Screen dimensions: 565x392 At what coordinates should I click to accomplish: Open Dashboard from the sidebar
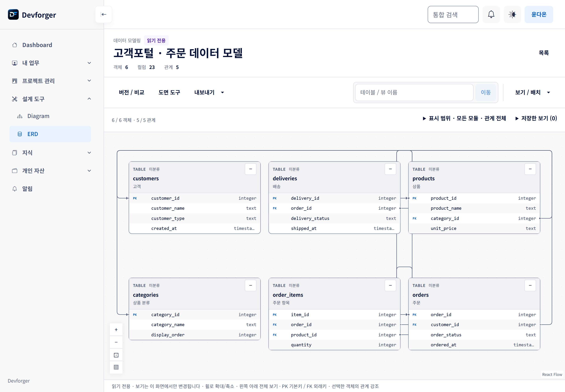click(50, 45)
